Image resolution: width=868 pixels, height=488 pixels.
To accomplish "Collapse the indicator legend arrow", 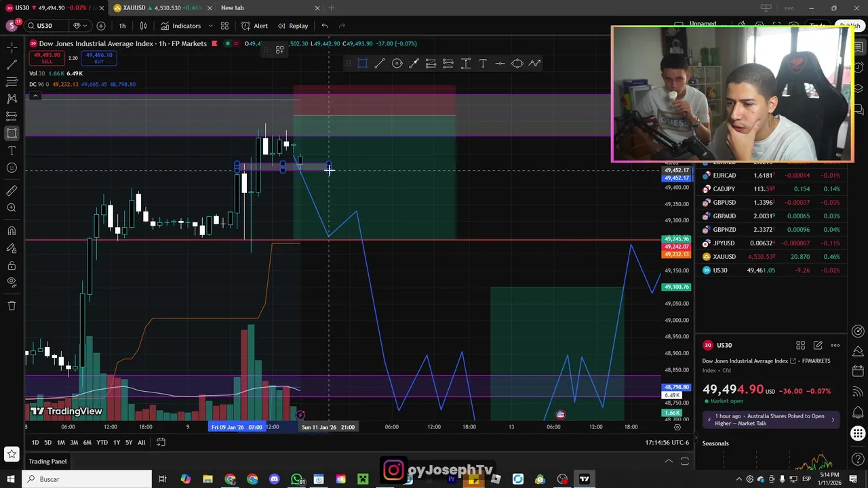I will click(x=35, y=96).
